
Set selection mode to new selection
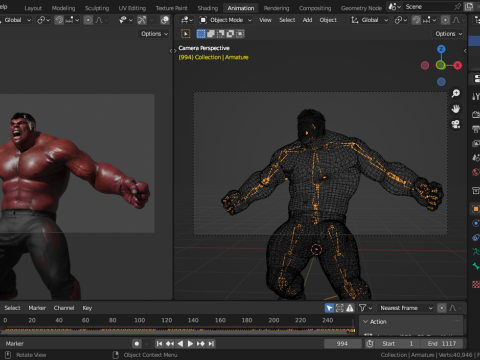pos(201,34)
